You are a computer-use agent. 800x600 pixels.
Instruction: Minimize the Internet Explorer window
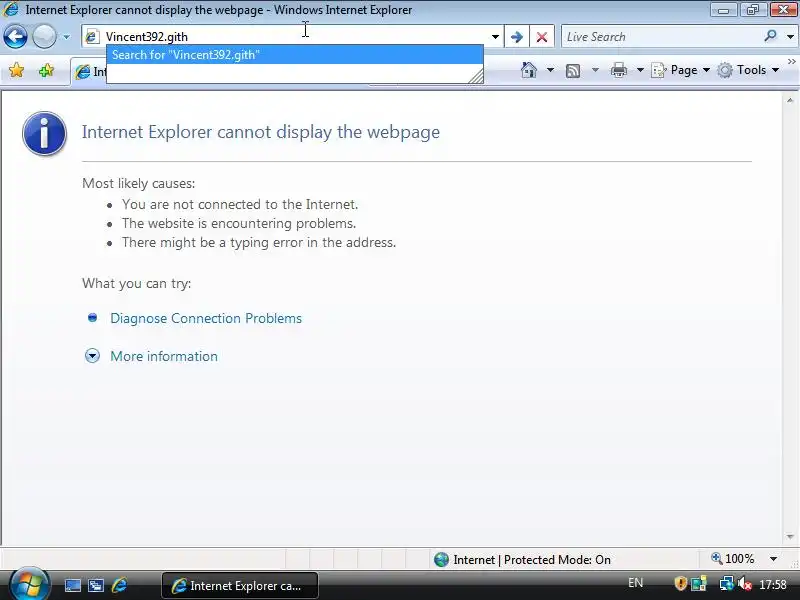click(723, 9)
